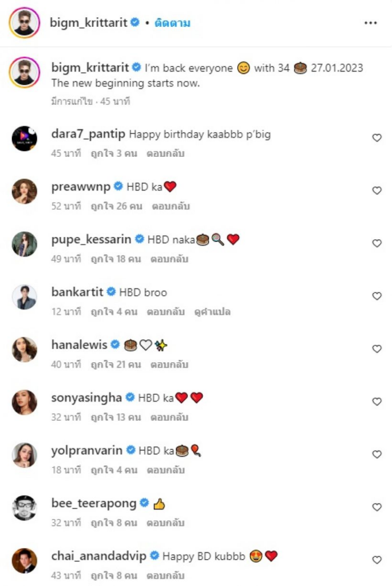Open bigm_krittarit profile picture in header
Viewport: 392px width, 586px height.
pos(24,23)
